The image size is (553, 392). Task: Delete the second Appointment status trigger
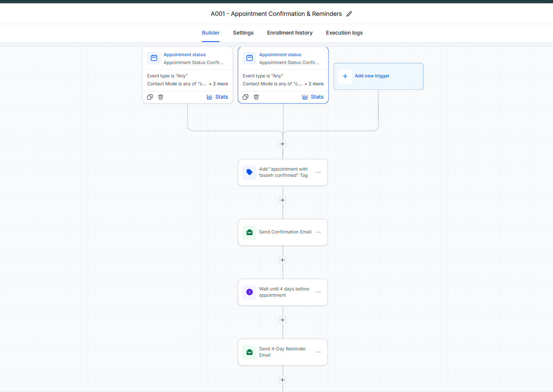pyautogui.click(x=257, y=97)
